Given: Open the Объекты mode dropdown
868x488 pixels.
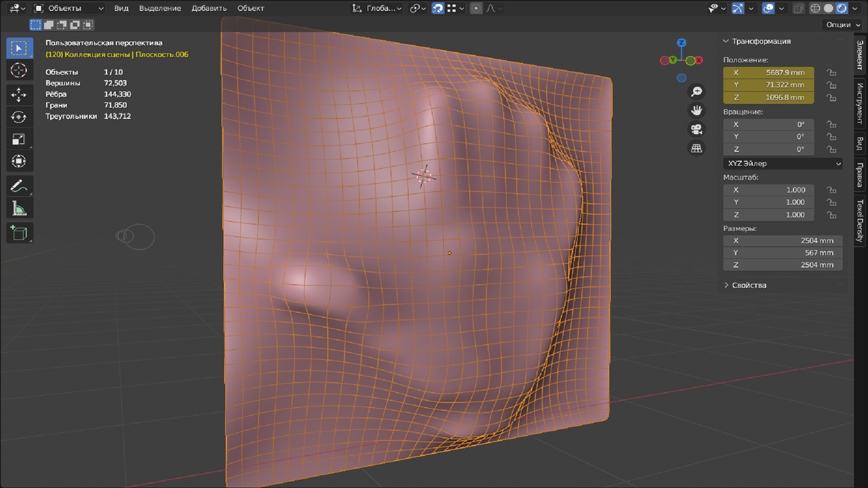Looking at the screenshot, I should coord(69,8).
